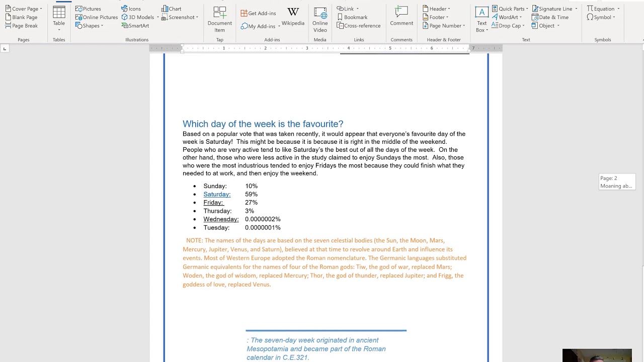
Task: Click the Page: 2 scroll tooltip
Action: pos(617,182)
